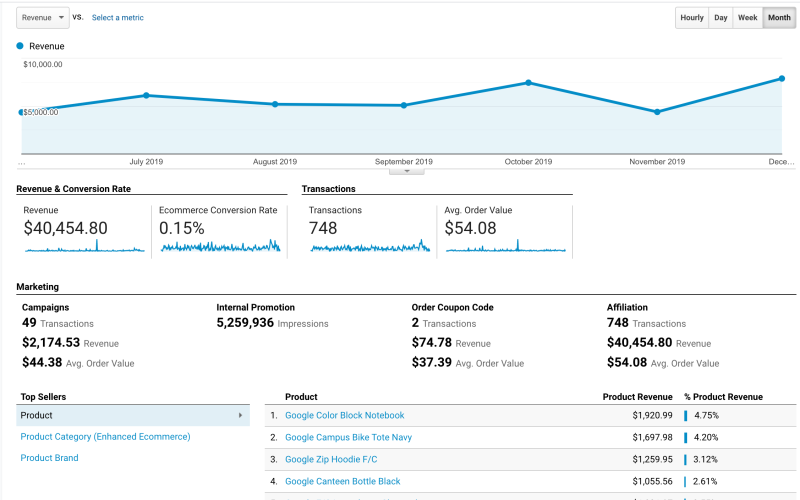Open Google Campus Bike Tote Navy product

tap(348, 437)
